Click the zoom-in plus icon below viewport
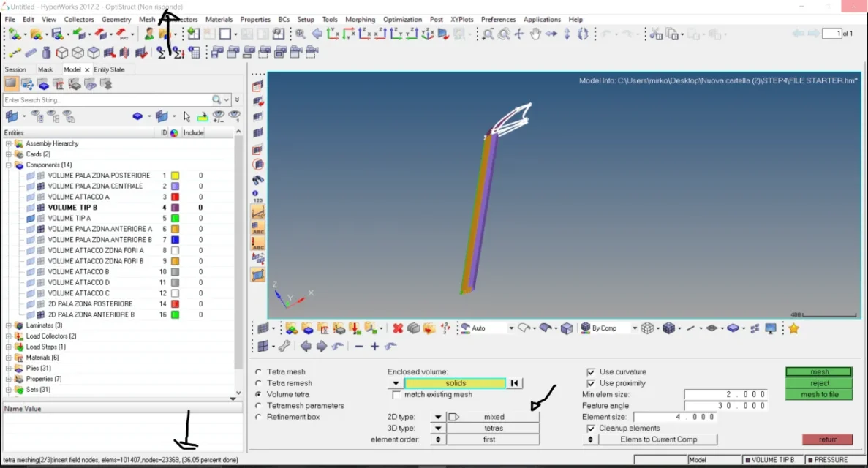Image resolution: width=868 pixels, height=468 pixels. tap(374, 346)
